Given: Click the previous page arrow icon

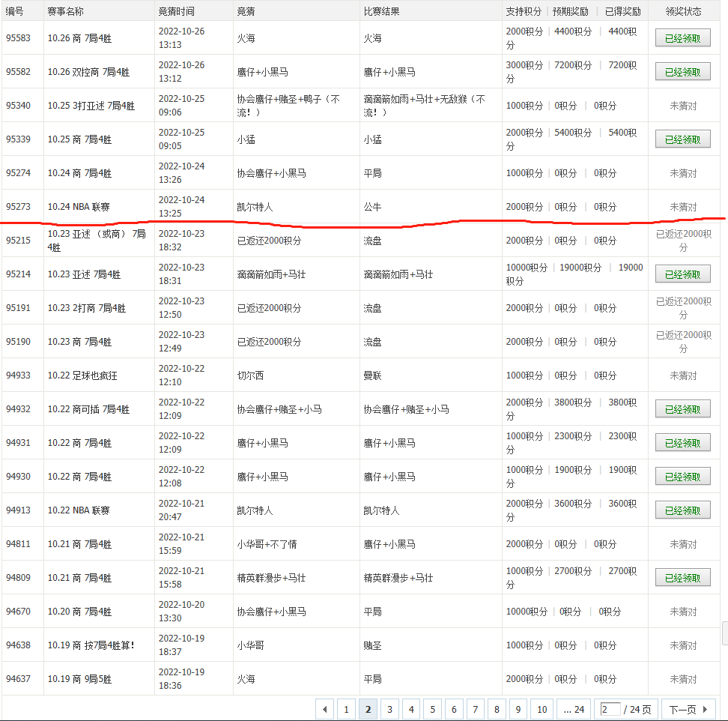Looking at the screenshot, I should [x=325, y=709].
